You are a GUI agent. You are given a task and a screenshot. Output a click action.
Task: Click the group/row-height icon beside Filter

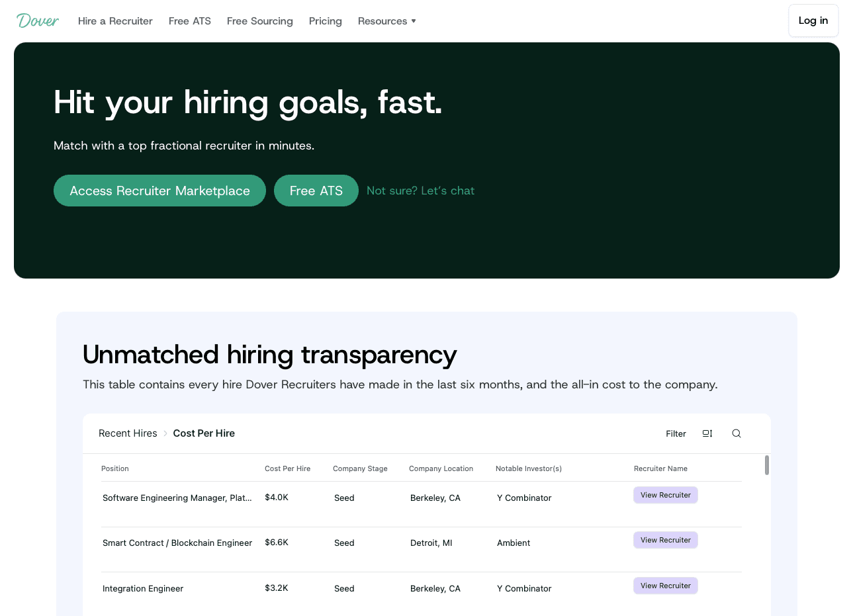707,433
